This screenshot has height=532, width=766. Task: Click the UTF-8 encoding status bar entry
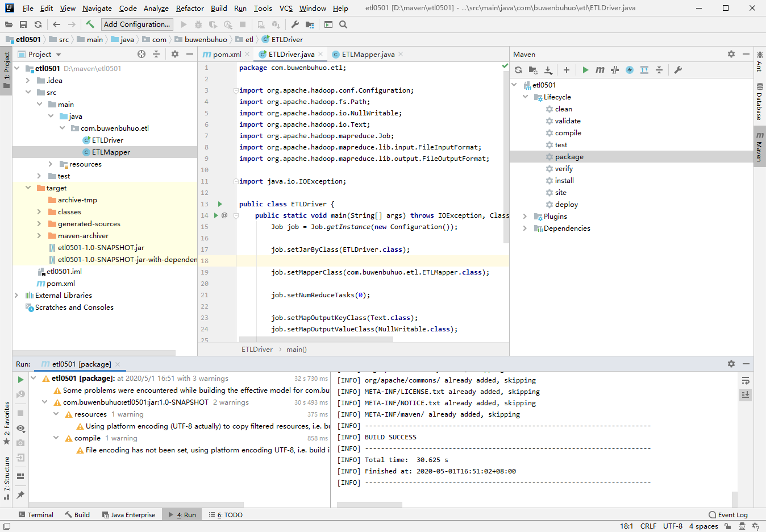(673, 526)
